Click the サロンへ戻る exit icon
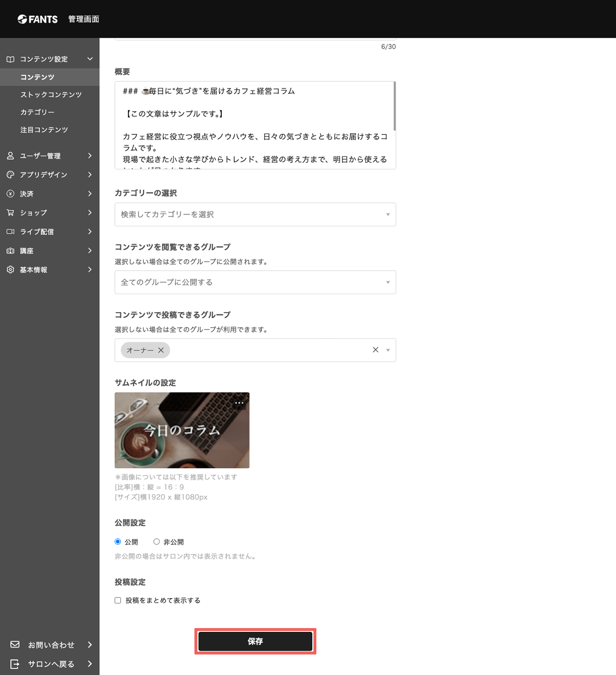 point(15,664)
